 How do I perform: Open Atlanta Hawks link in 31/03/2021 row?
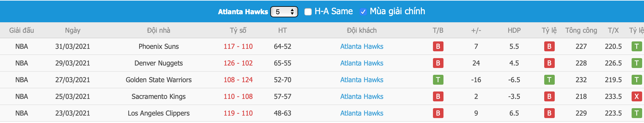pos(362,46)
